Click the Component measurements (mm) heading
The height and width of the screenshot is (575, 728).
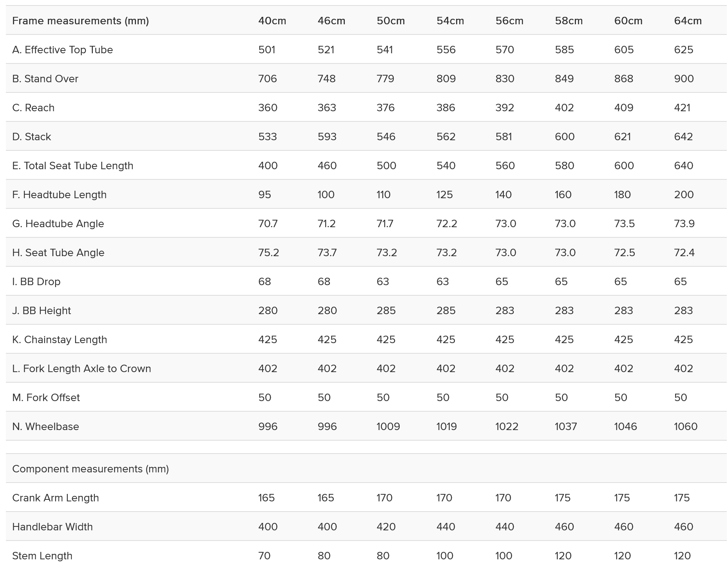tap(91, 469)
